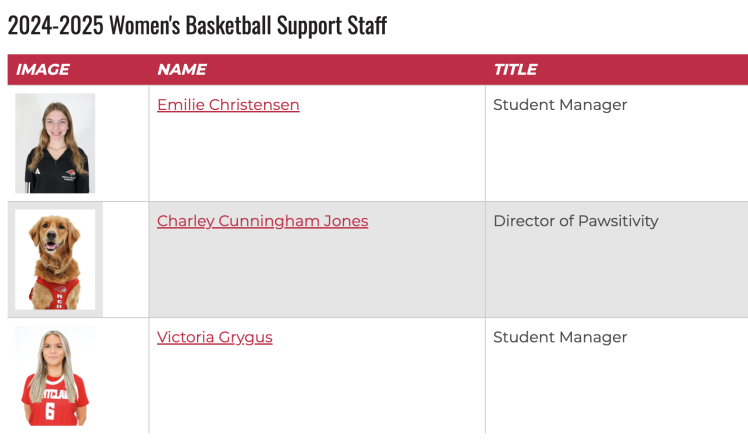Open the Charley Cunningham Jones link
The width and height of the screenshot is (748, 440).
click(x=262, y=221)
